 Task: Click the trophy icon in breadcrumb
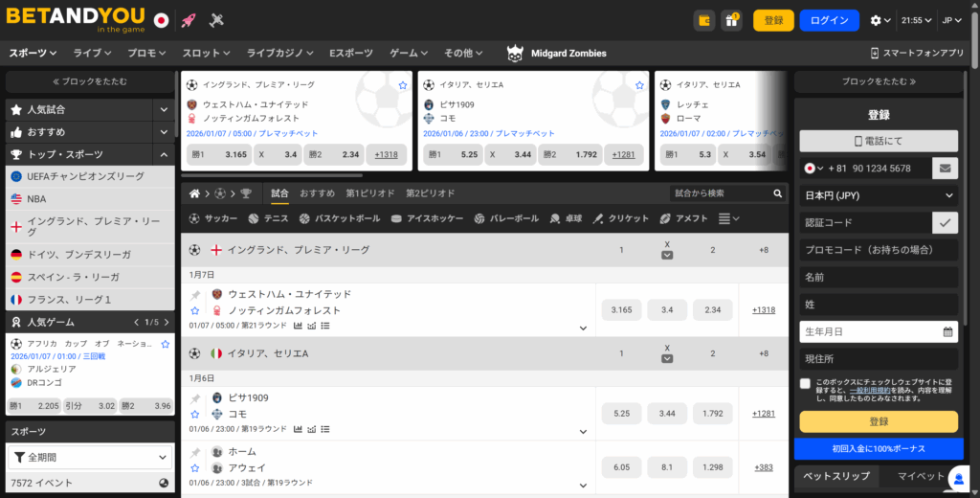pos(246,193)
